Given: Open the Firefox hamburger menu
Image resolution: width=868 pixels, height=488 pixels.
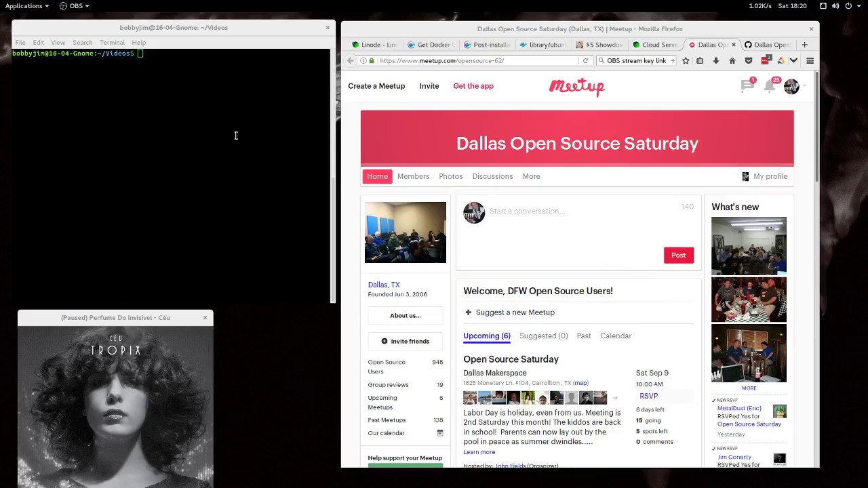Looking at the screenshot, I should coord(810,60).
